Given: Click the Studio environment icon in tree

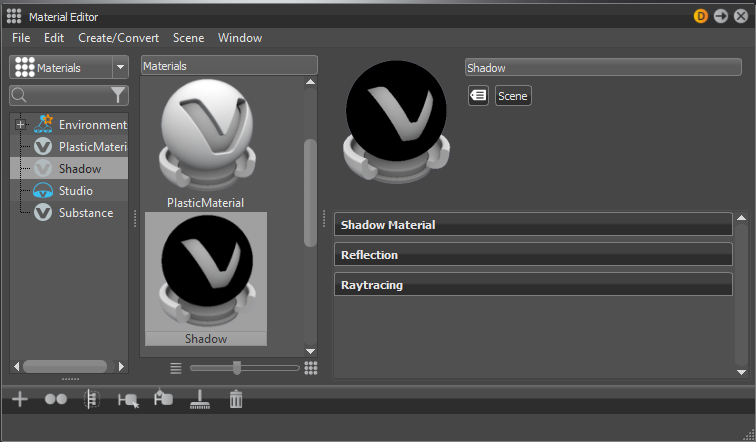Looking at the screenshot, I should coord(43,191).
